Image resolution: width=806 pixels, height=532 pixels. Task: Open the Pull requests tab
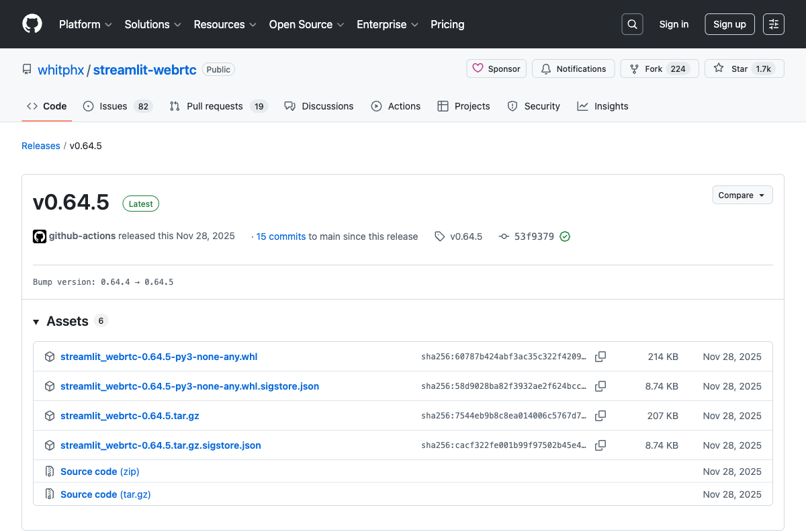point(218,106)
